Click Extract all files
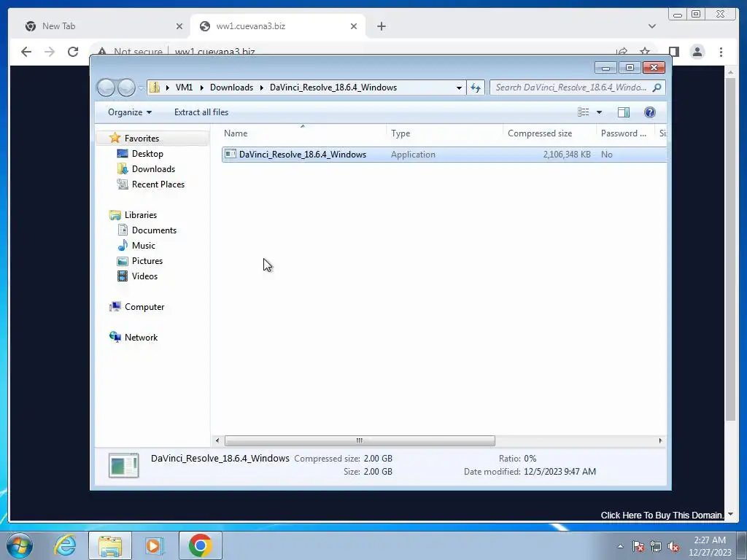747x560 pixels. (201, 112)
